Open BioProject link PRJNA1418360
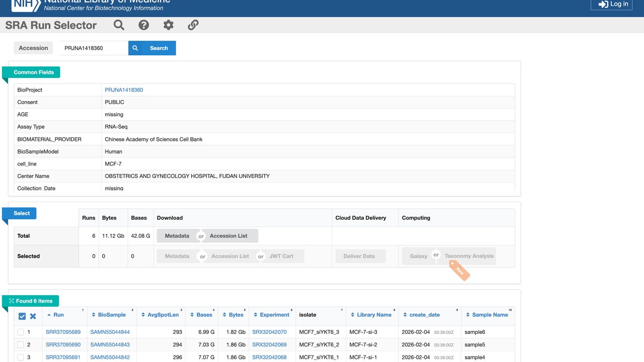 pos(124,90)
